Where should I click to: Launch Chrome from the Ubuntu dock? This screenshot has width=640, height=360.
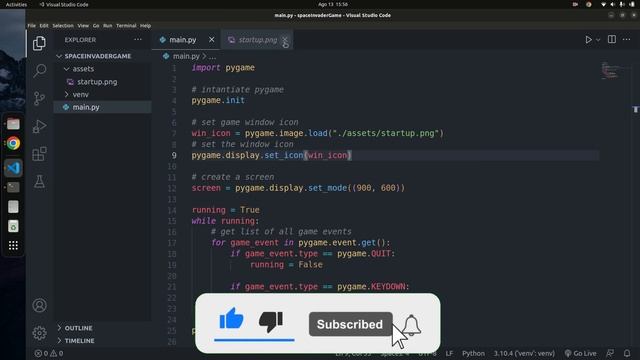[13, 144]
